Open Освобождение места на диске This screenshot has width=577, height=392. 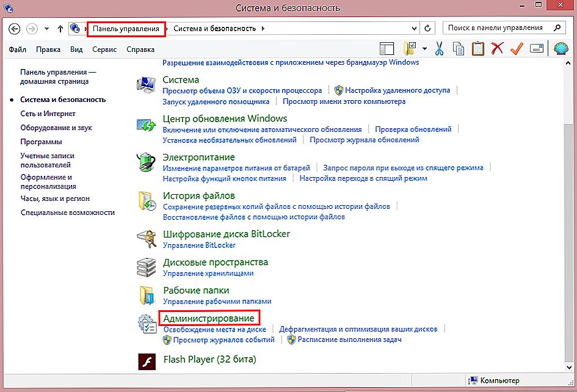215,330
